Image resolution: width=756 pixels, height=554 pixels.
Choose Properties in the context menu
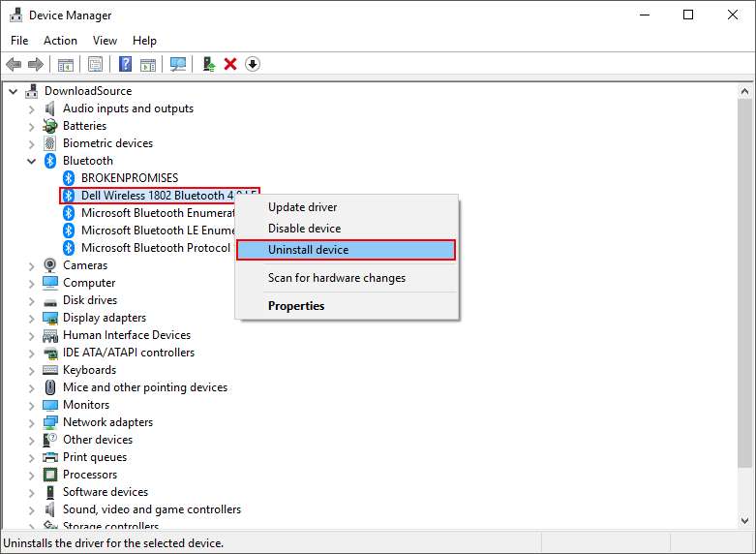tap(347, 306)
